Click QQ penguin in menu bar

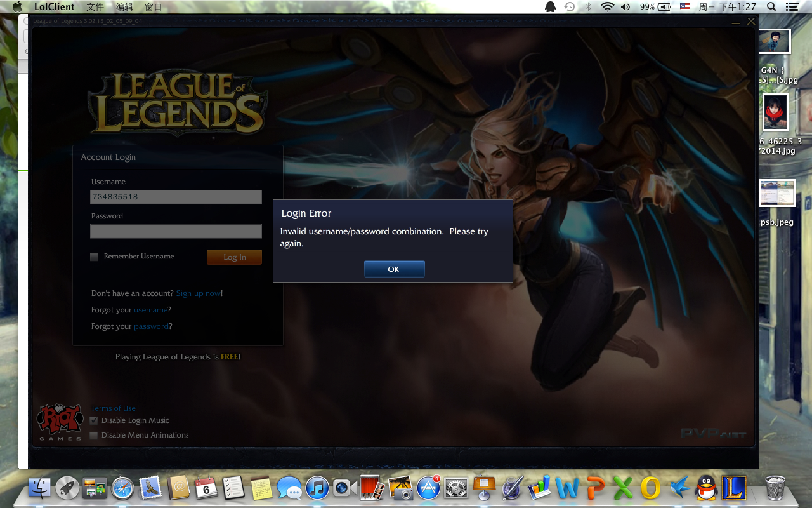click(x=550, y=6)
